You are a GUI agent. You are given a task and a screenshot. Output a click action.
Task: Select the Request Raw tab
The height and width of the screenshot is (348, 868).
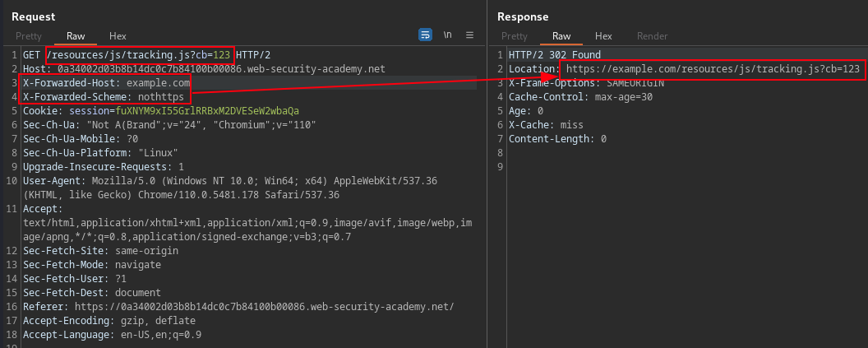[x=76, y=36]
